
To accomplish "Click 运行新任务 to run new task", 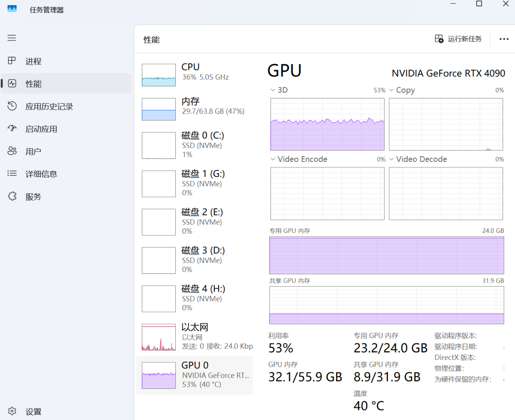I will (458, 39).
